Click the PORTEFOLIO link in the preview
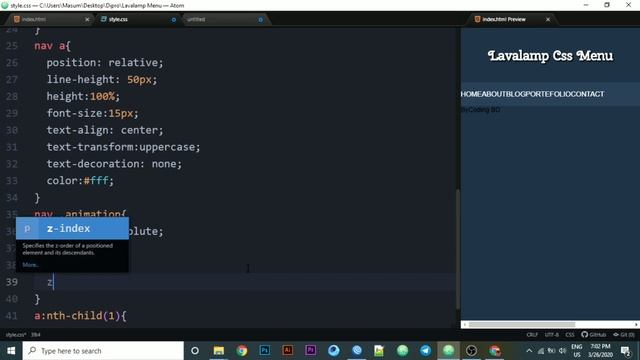 pyautogui.click(x=548, y=94)
